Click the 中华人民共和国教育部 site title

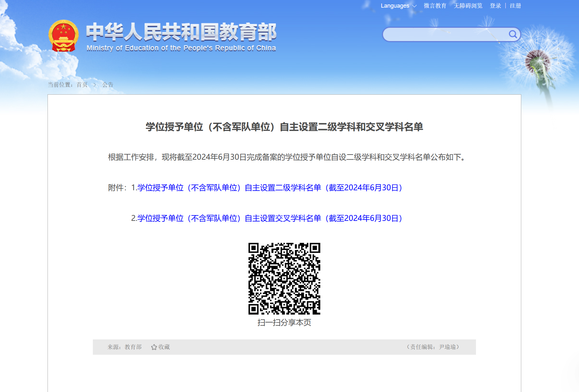(x=181, y=32)
